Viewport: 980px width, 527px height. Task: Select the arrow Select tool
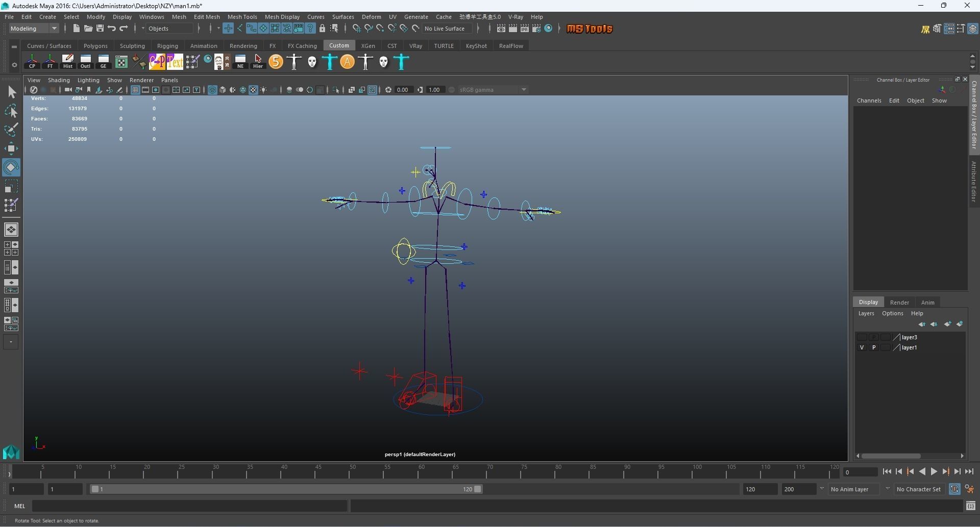[x=11, y=92]
